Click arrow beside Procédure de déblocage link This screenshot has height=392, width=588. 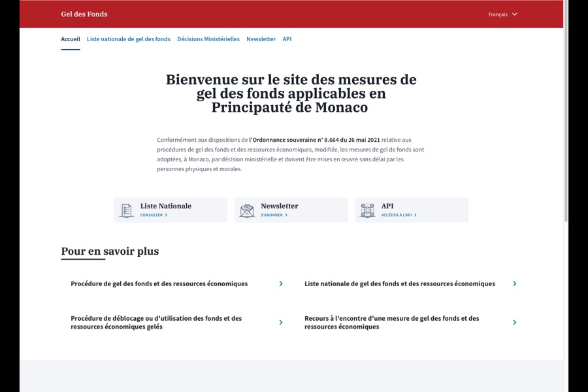tap(281, 322)
